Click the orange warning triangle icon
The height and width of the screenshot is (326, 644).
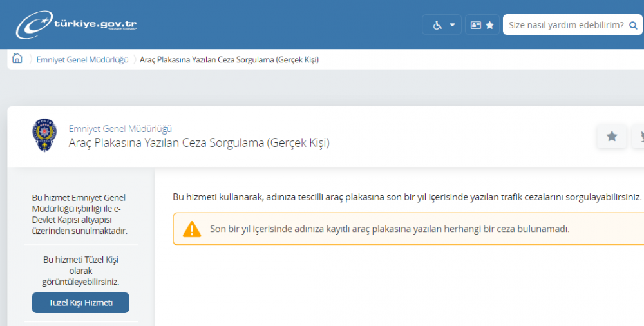pos(192,229)
